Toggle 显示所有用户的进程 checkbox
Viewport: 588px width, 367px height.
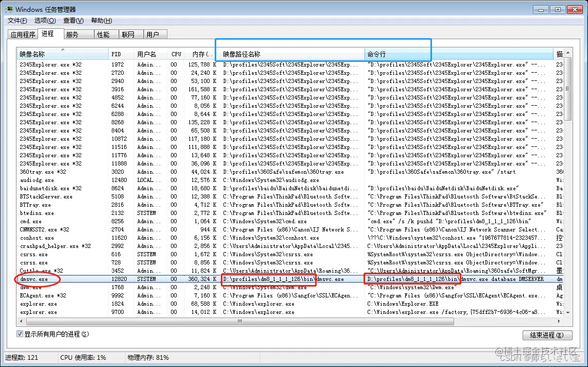[20, 334]
